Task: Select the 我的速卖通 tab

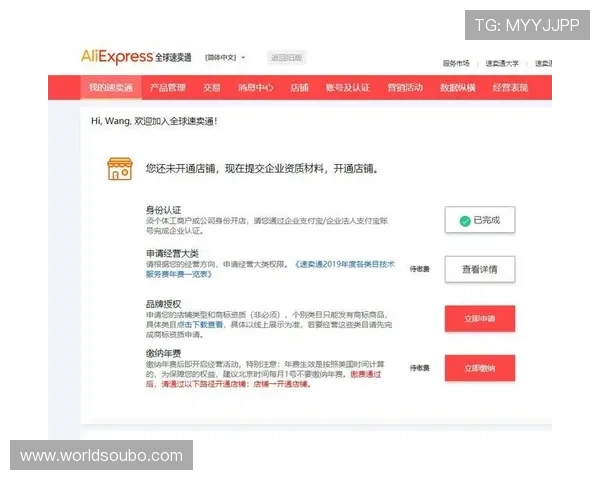Action: pos(111,88)
